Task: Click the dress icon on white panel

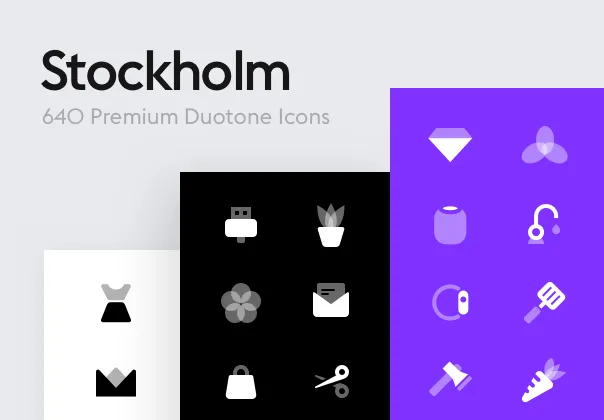Action: (116, 303)
